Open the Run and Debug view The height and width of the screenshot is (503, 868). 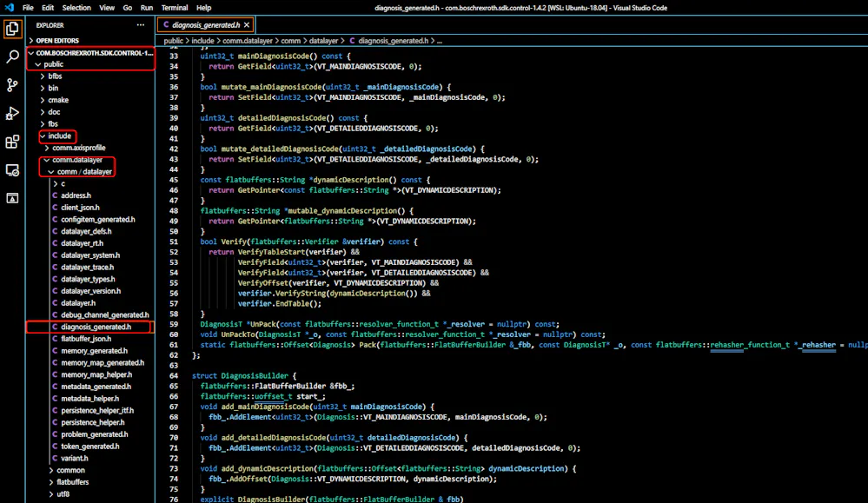point(12,113)
